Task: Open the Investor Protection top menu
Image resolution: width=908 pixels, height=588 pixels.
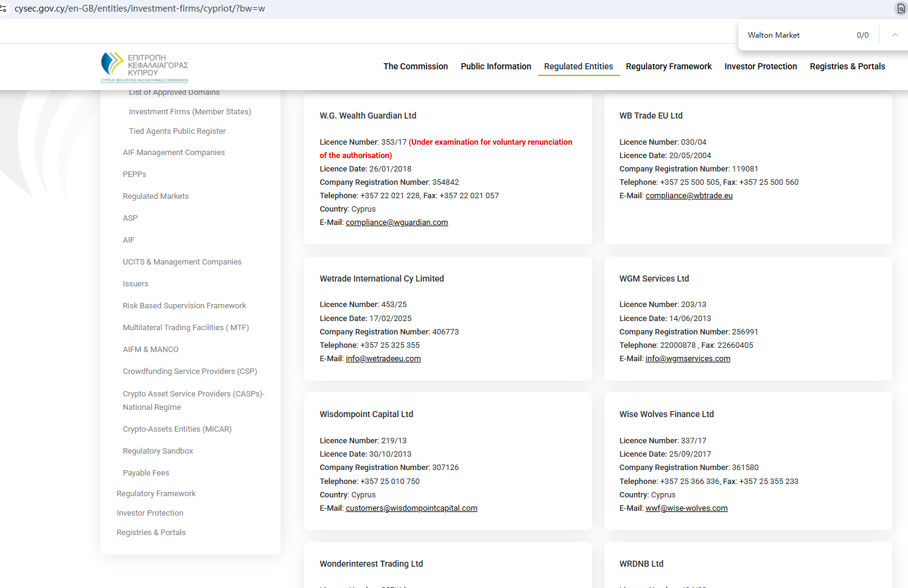Action: point(760,66)
